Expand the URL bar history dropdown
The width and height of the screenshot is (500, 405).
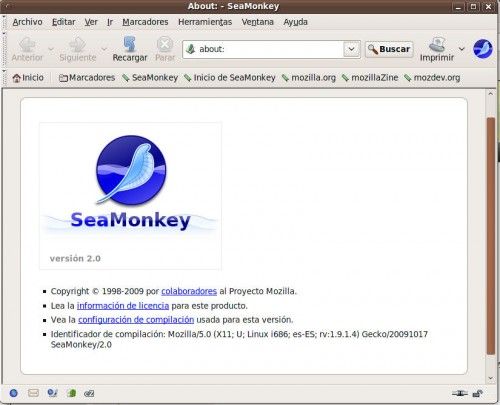[351, 49]
